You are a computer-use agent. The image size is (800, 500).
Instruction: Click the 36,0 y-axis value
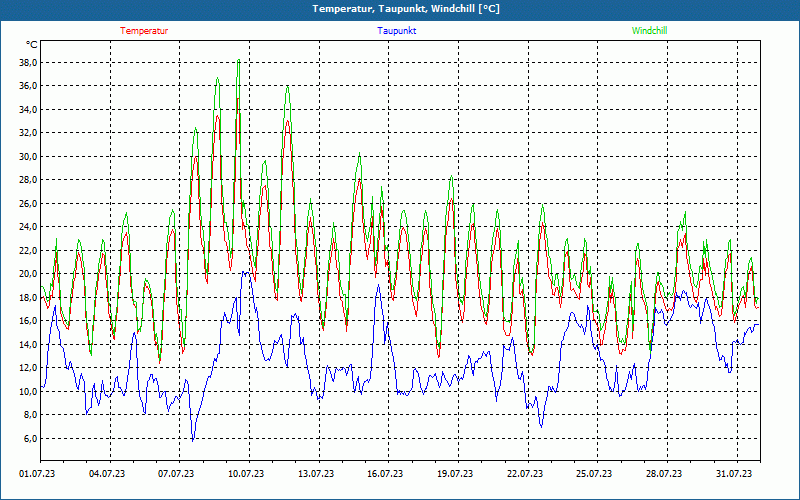(x=29, y=86)
